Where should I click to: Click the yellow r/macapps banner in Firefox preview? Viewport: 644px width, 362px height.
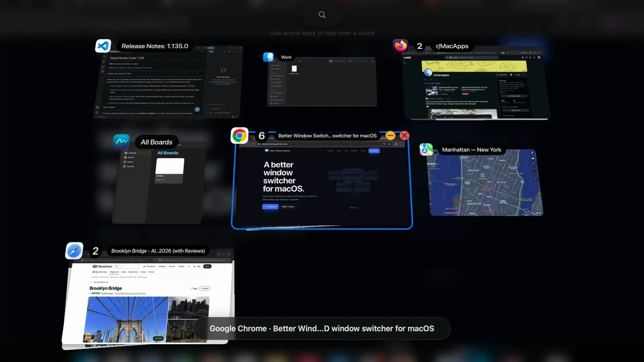[474, 66]
